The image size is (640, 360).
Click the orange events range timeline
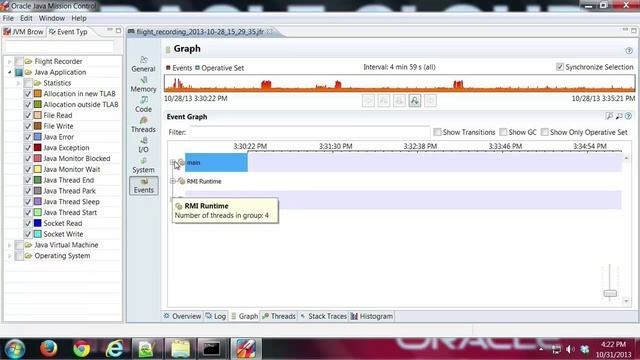[400, 84]
